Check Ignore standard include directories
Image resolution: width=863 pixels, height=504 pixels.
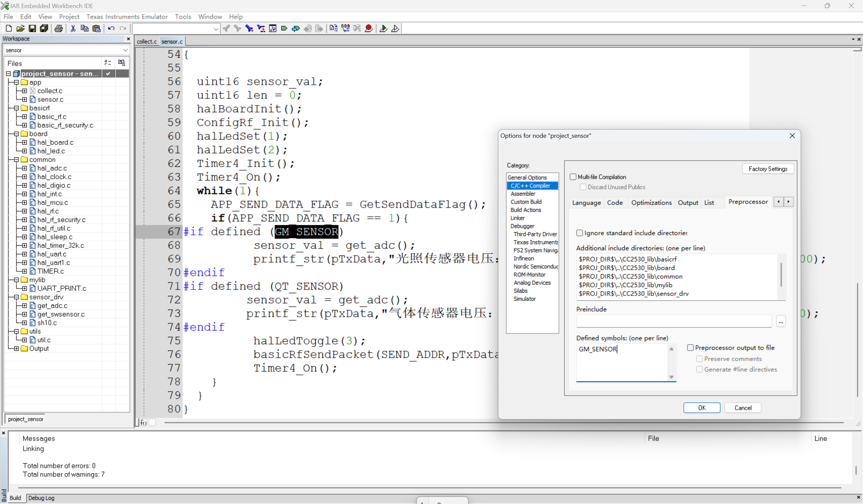click(579, 233)
